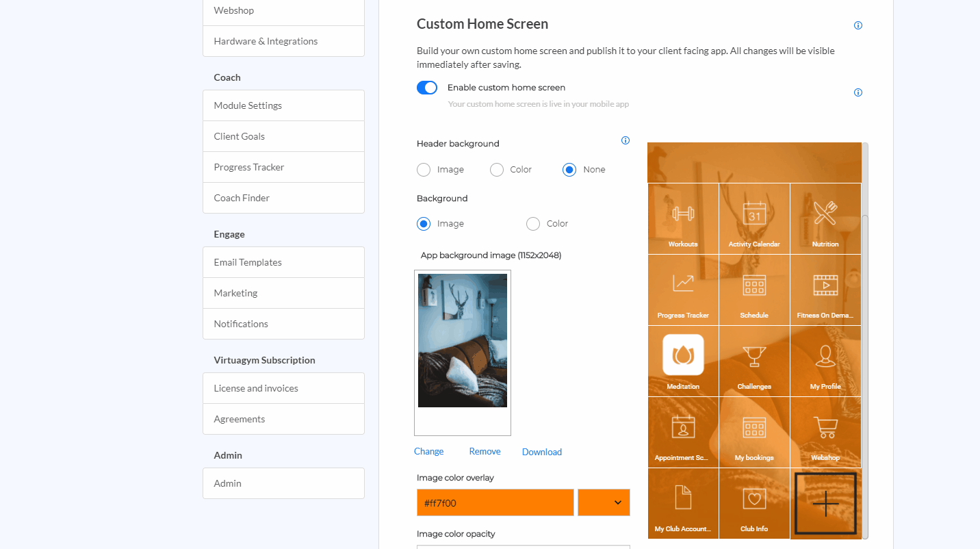Click the Challenges trophy icon tile

point(754,360)
